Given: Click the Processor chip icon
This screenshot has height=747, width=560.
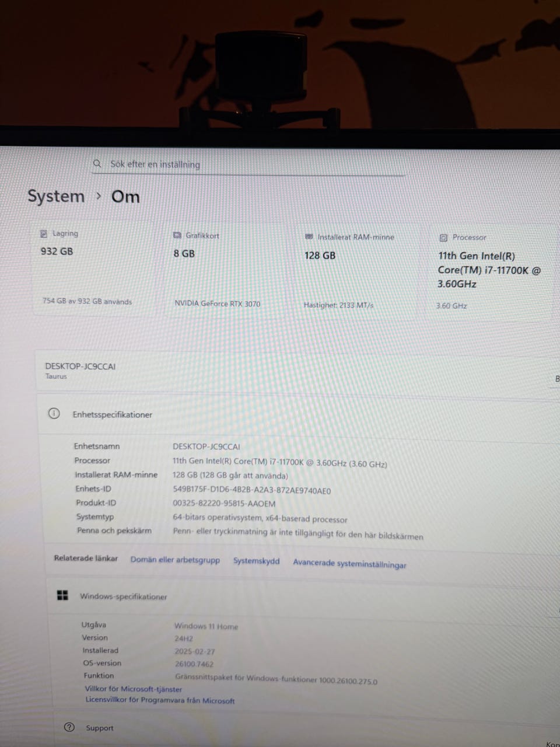Looking at the screenshot, I should [443, 238].
